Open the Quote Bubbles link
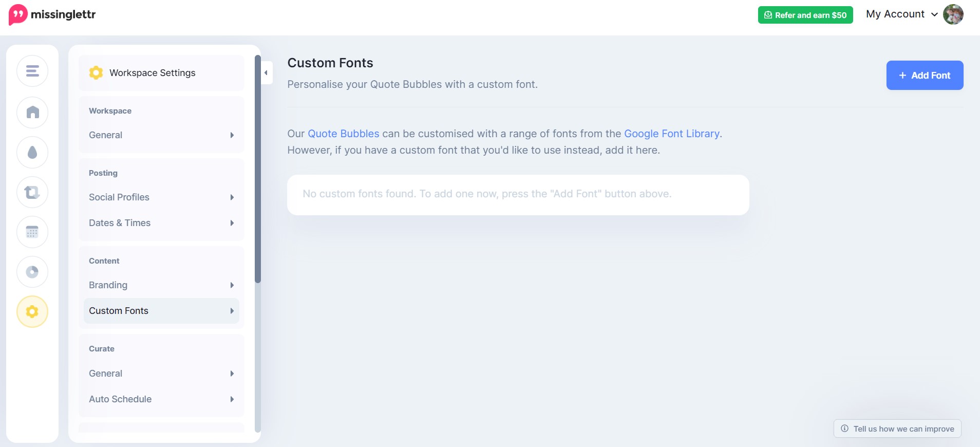 coord(343,134)
